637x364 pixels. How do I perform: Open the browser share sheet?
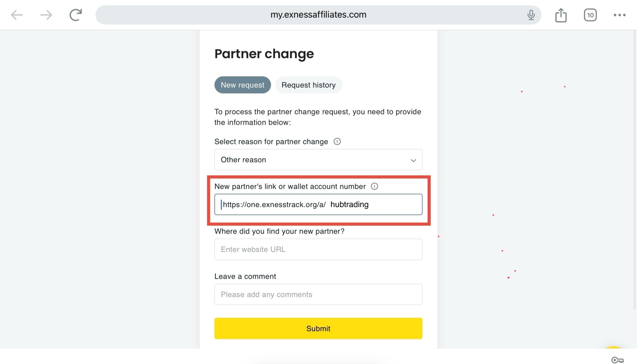(561, 15)
